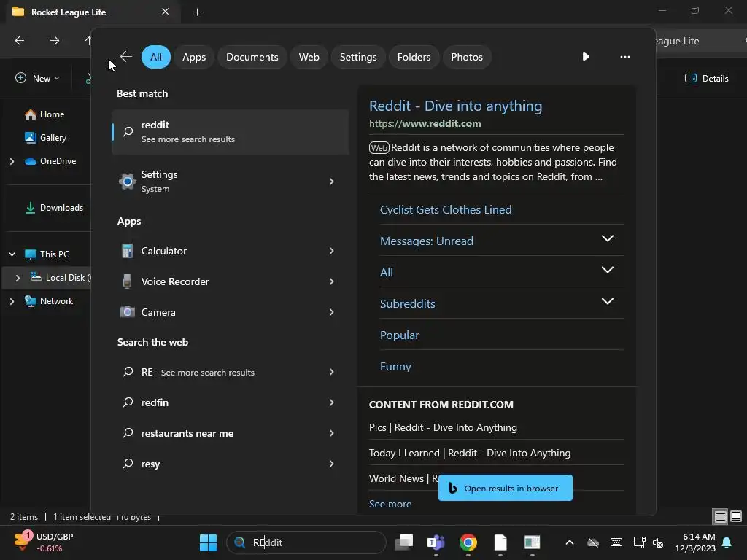Open Reddit - Dive into anything link

(455, 106)
